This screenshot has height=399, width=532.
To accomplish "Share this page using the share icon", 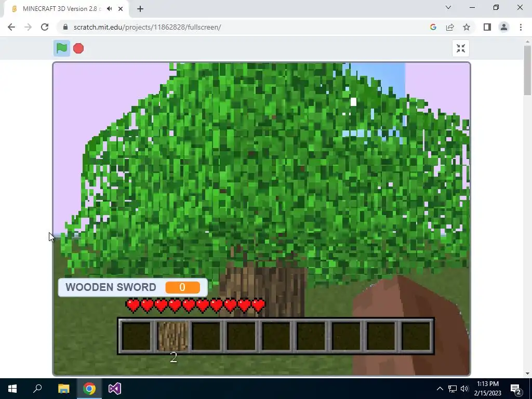I will 450,27.
